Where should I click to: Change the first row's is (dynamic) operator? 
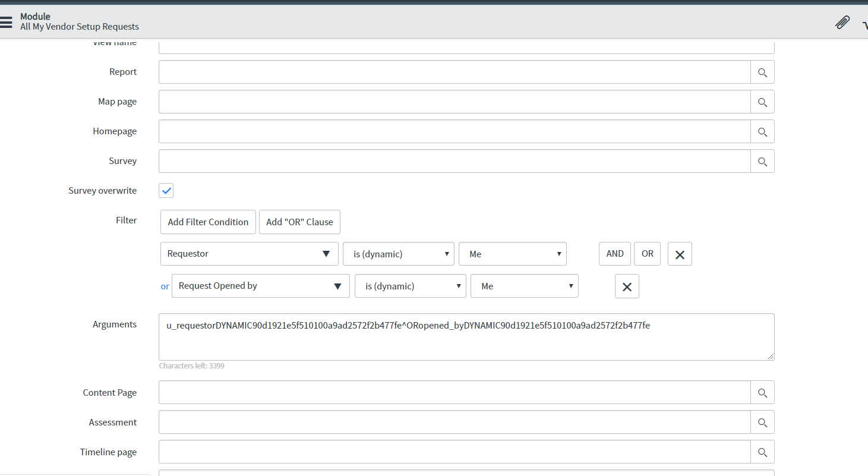tap(398, 254)
